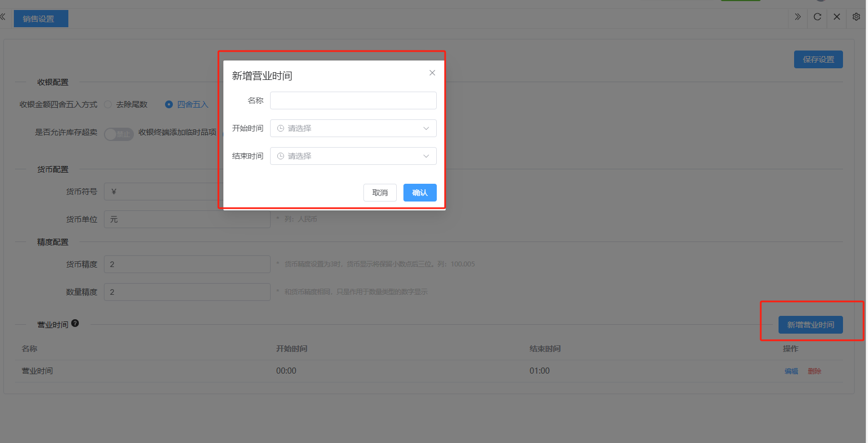Close the 新增营业时间 dialog with X

coord(432,73)
